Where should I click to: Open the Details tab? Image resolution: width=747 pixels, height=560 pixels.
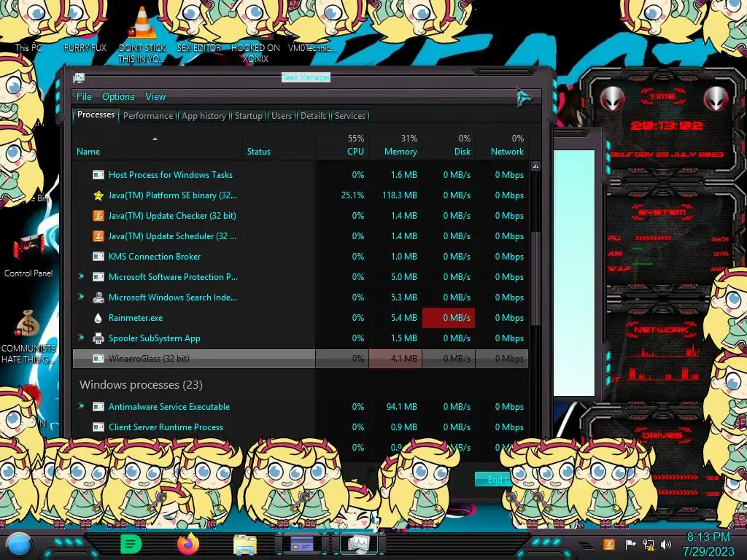[x=313, y=116]
